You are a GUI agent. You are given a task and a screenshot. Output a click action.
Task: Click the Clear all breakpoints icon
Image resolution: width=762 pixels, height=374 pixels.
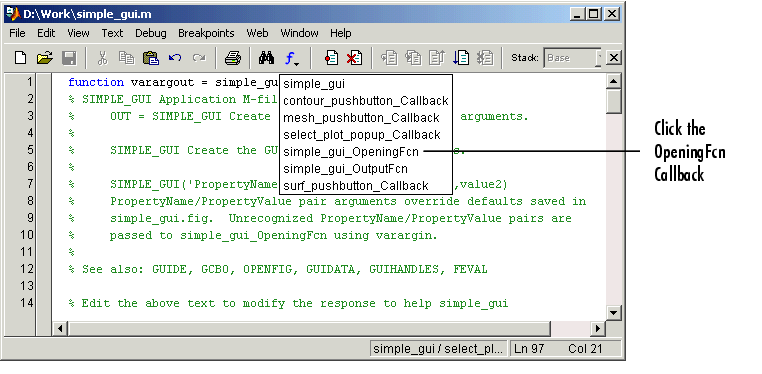354,58
